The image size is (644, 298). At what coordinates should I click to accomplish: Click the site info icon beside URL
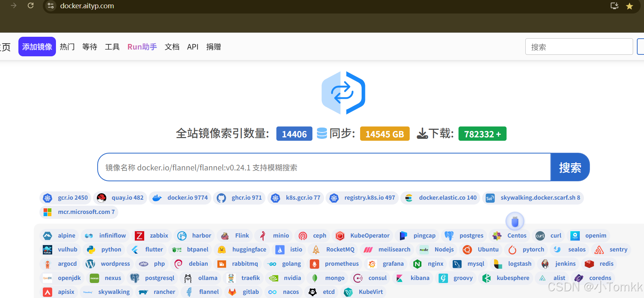point(51,6)
